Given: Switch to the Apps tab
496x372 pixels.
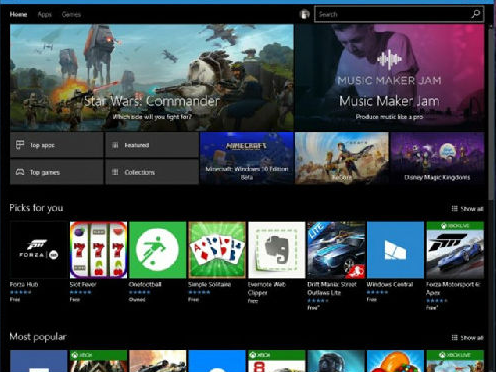Looking at the screenshot, I should pos(45,14).
